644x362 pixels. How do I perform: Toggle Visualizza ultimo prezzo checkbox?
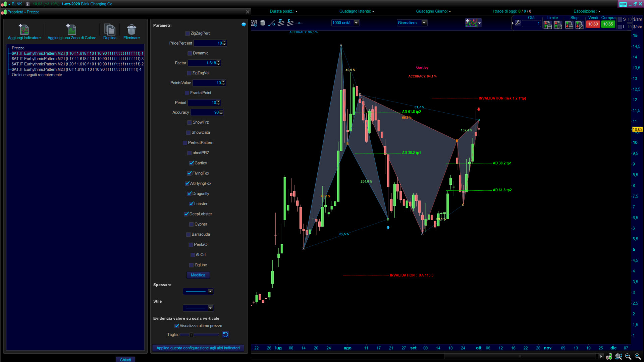177,326
